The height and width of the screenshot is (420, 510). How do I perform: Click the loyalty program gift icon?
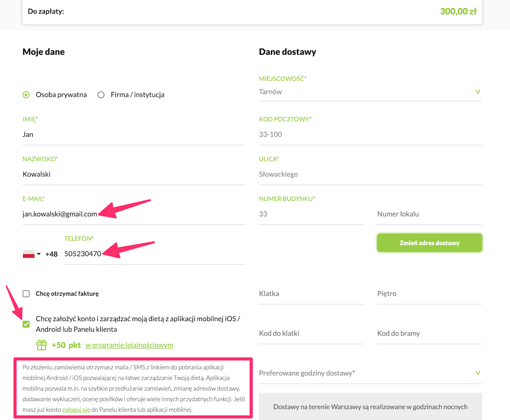(41, 345)
